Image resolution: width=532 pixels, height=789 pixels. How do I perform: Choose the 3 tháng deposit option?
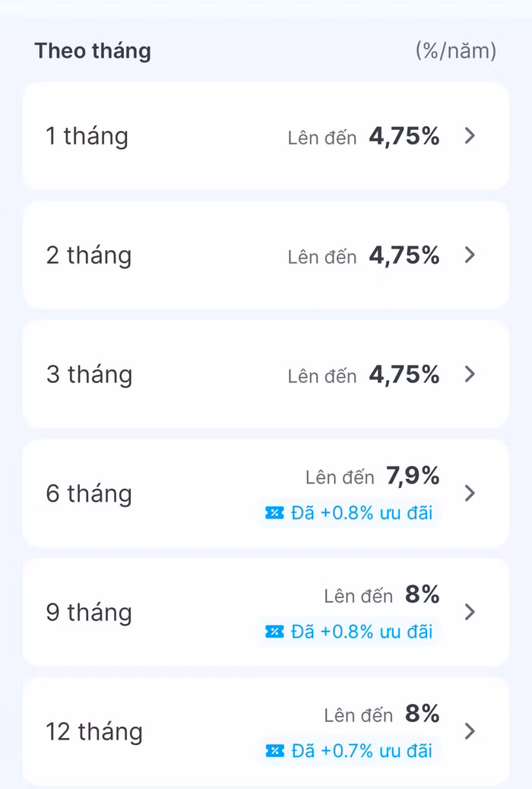[x=266, y=375]
